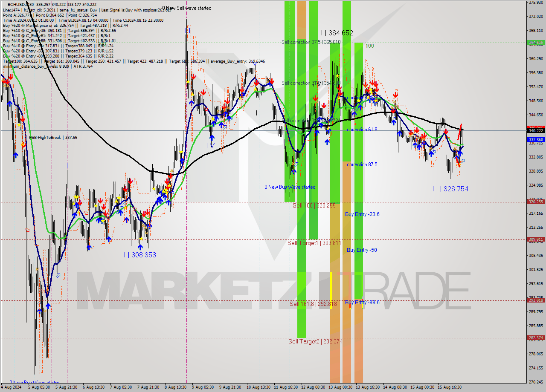Click the '13 Aug 00:30' time axis label

[x=341, y=387]
